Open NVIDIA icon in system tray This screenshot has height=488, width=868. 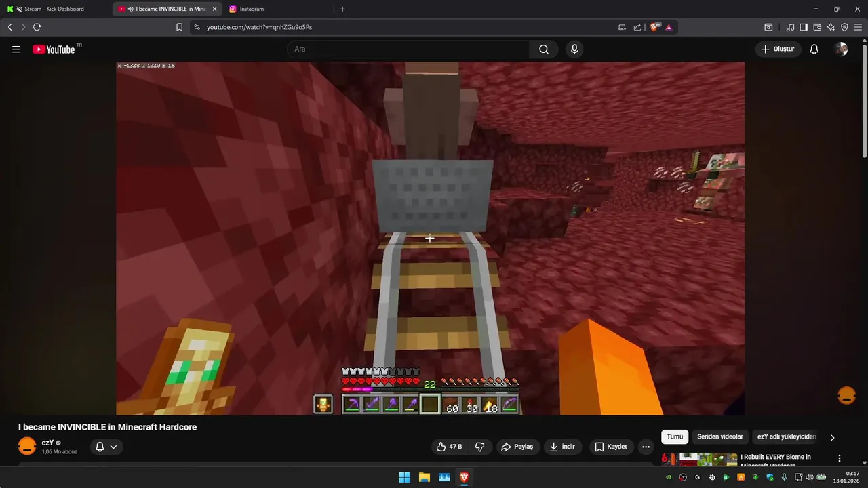pos(669,477)
